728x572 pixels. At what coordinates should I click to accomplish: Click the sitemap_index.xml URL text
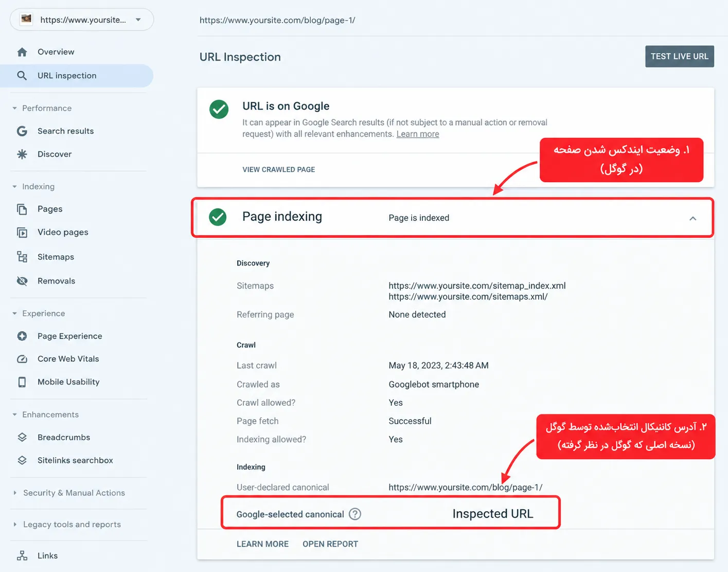477,286
